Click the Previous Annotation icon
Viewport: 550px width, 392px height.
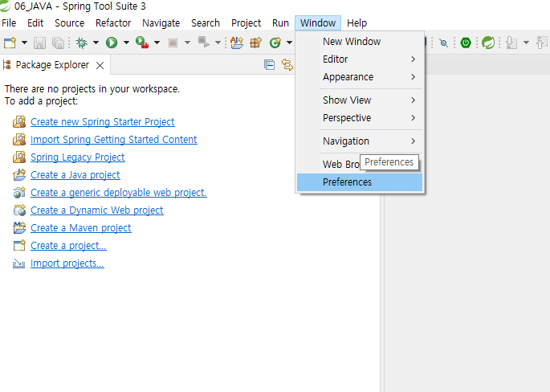(x=542, y=43)
